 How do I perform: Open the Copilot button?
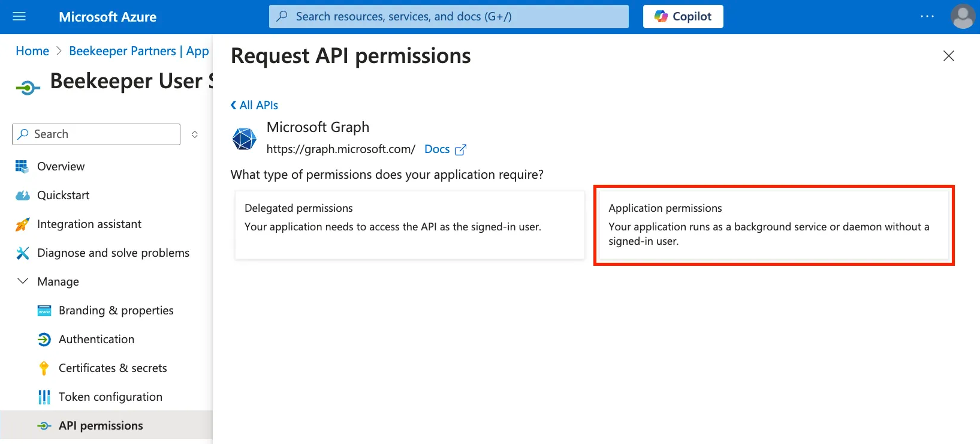(683, 16)
